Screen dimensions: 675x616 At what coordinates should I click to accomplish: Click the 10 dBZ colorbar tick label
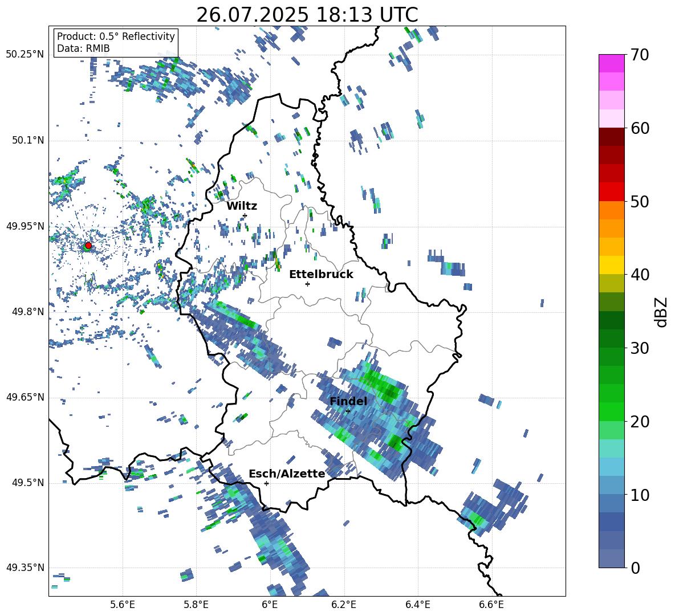tap(639, 495)
